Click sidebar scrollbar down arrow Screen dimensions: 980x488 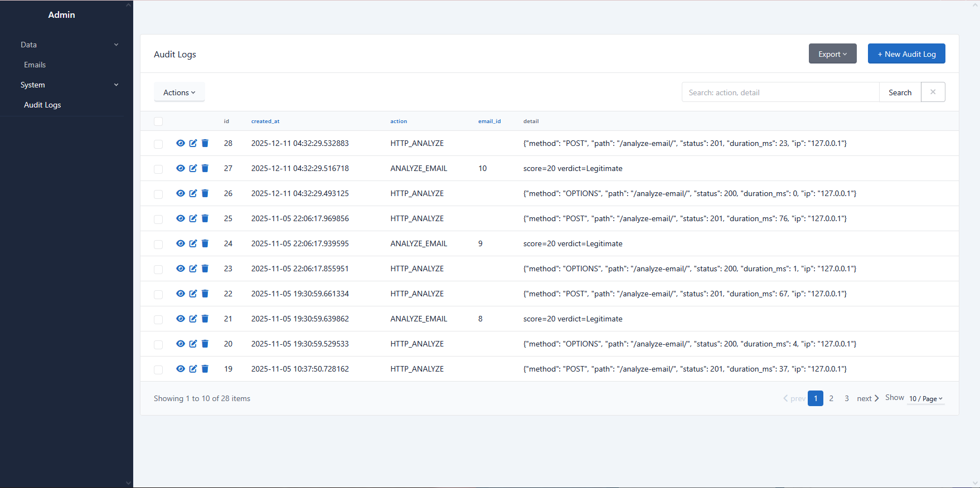point(129,483)
